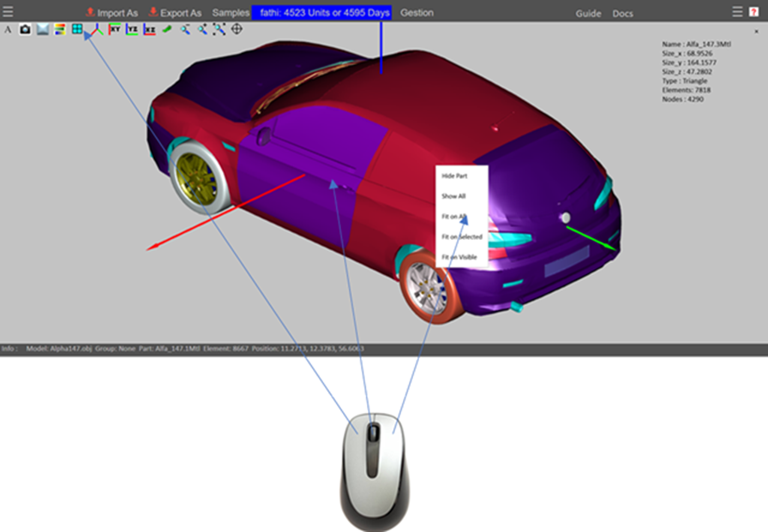Open the Import As menu
768x532 pixels.
point(111,13)
